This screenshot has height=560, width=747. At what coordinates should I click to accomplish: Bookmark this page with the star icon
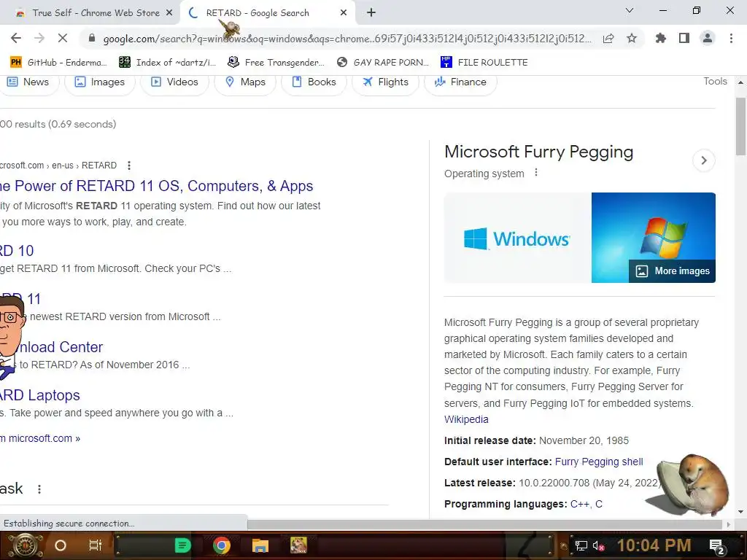click(x=632, y=38)
